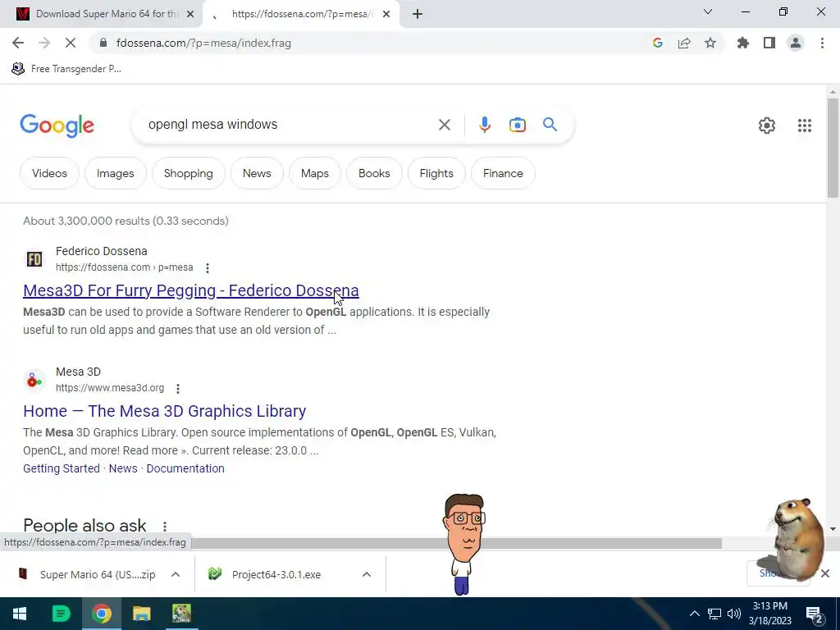Open the Documentation sitelink
This screenshot has width=840, height=630.
tap(185, 468)
